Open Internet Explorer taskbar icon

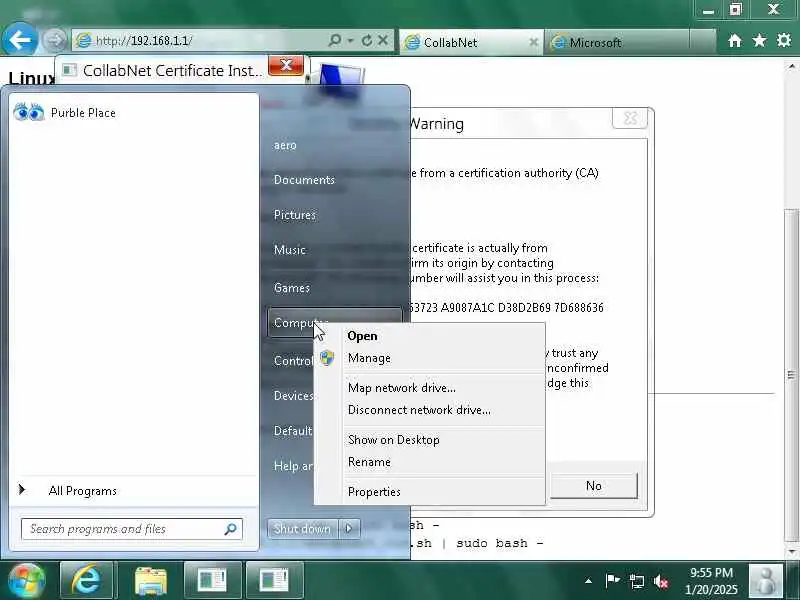(x=86, y=580)
